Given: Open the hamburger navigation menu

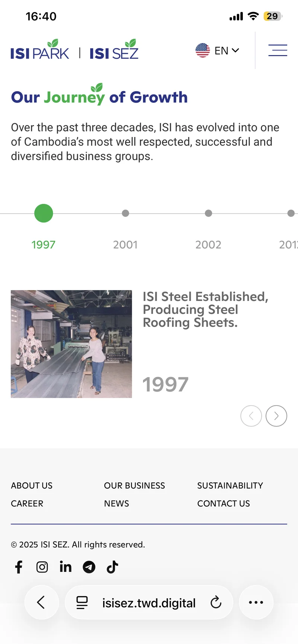Looking at the screenshot, I should coord(278,50).
